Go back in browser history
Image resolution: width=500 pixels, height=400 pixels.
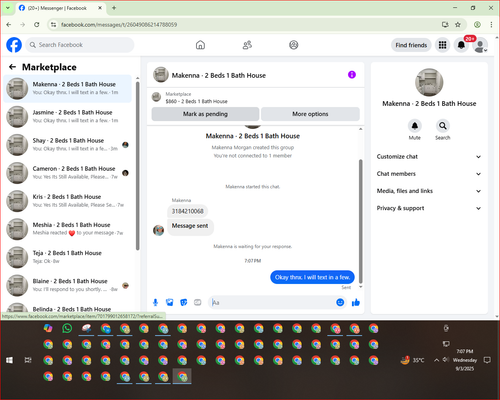pyautogui.click(x=9, y=24)
